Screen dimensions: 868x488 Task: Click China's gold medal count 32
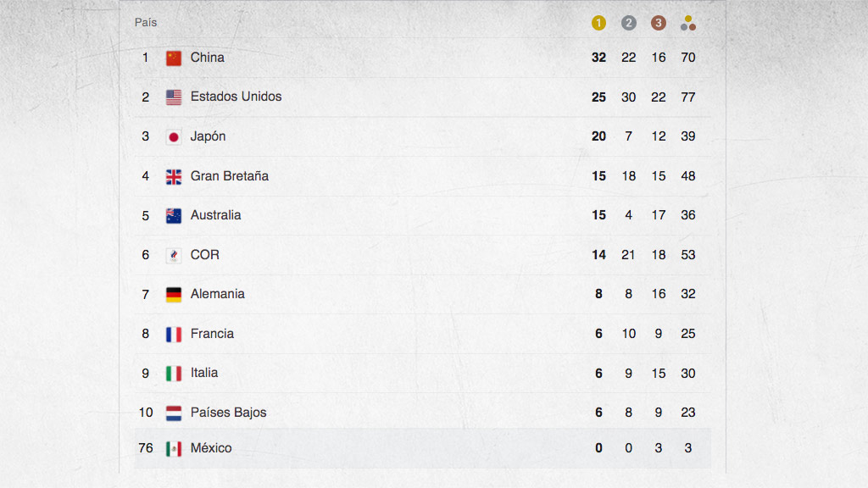pyautogui.click(x=598, y=58)
